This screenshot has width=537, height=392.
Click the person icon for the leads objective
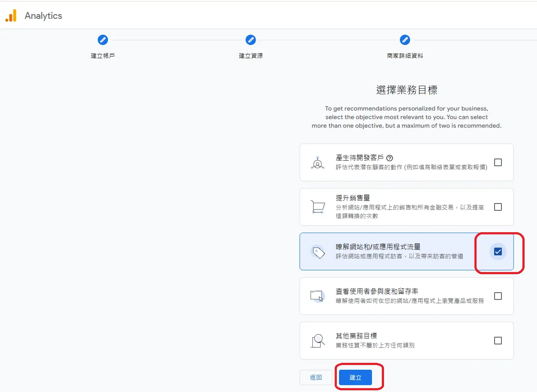click(317, 164)
